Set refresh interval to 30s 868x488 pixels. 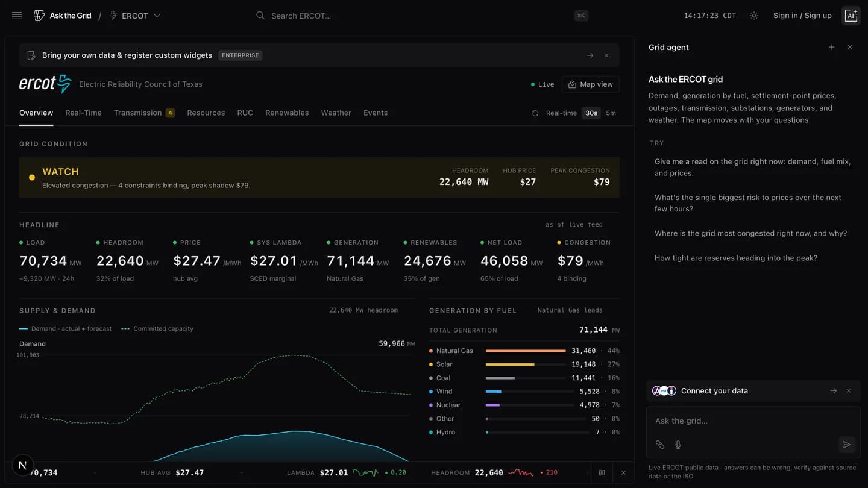click(591, 113)
